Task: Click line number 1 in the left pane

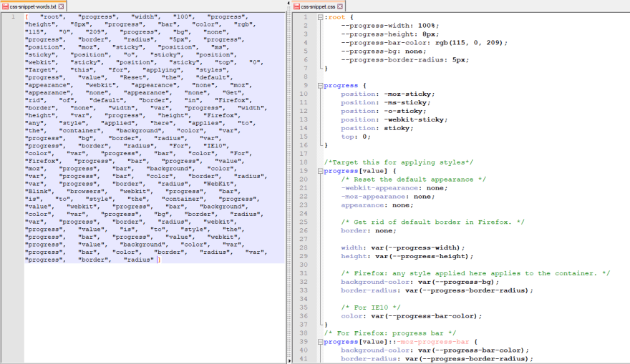Action: (14, 17)
